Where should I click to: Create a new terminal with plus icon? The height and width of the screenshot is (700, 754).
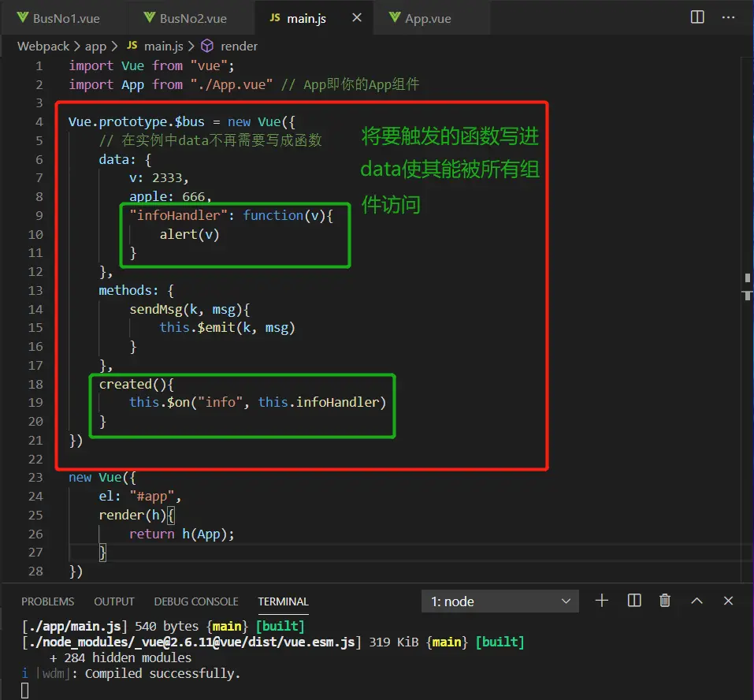click(x=602, y=601)
